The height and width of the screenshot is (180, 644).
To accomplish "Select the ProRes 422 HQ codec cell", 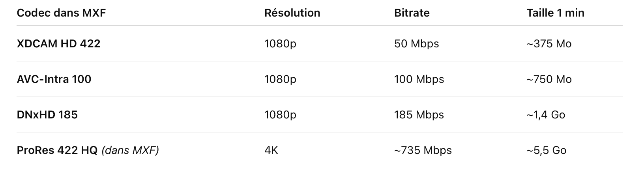I will (88, 150).
